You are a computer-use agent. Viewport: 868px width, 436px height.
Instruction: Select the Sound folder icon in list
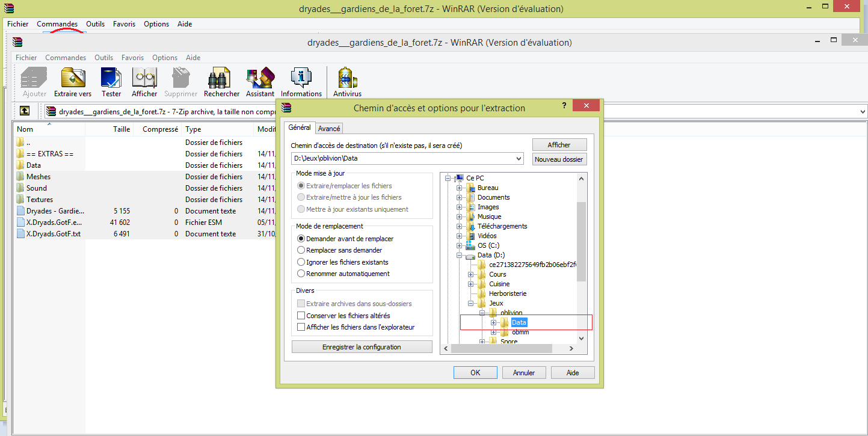pos(20,188)
